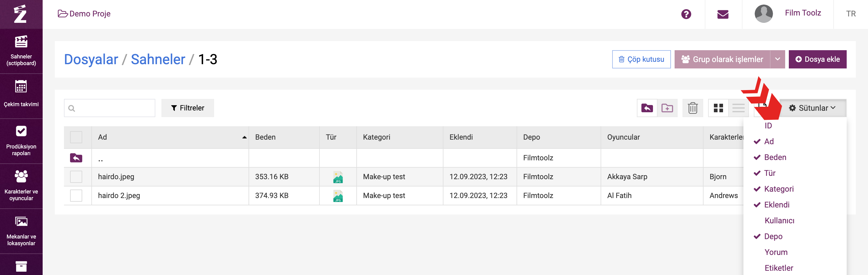Open Sahneler (stripboard) in sidebar

coord(21,51)
